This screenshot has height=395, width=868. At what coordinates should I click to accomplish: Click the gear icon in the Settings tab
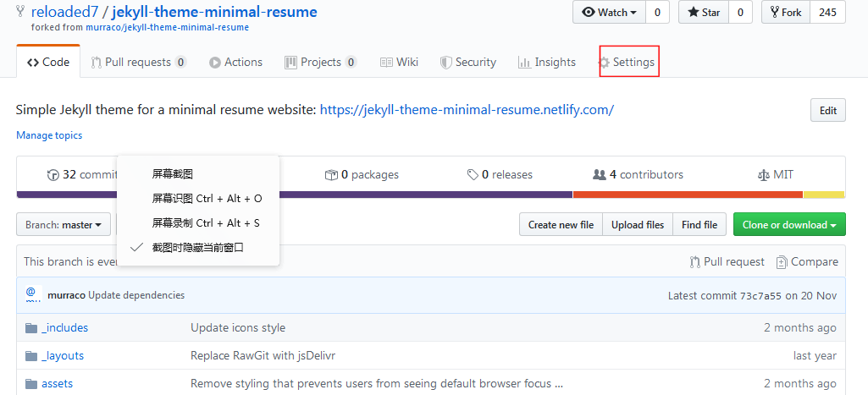[605, 63]
